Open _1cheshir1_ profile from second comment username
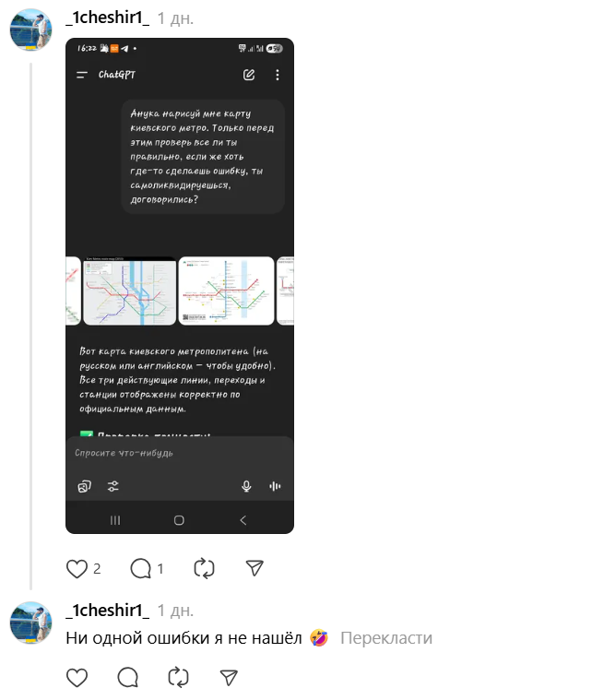 coord(108,611)
